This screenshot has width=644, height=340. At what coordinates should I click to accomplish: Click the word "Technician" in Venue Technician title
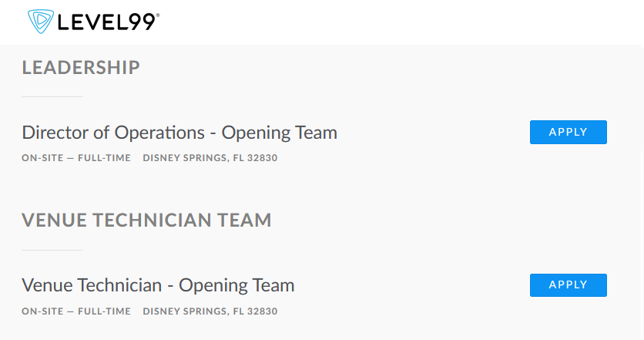(x=117, y=285)
